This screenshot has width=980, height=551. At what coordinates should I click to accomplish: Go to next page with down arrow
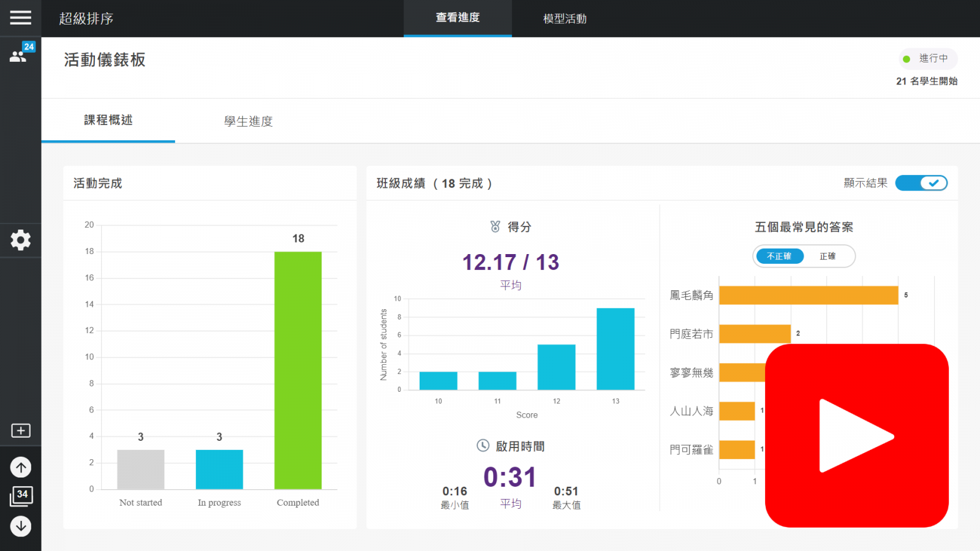pyautogui.click(x=21, y=526)
